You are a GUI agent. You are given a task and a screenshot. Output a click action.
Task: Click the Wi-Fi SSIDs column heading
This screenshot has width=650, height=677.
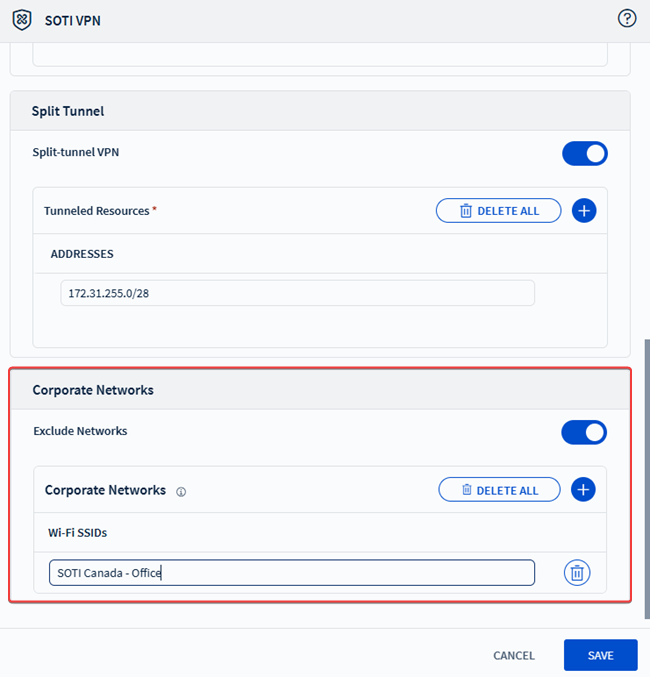(78, 533)
